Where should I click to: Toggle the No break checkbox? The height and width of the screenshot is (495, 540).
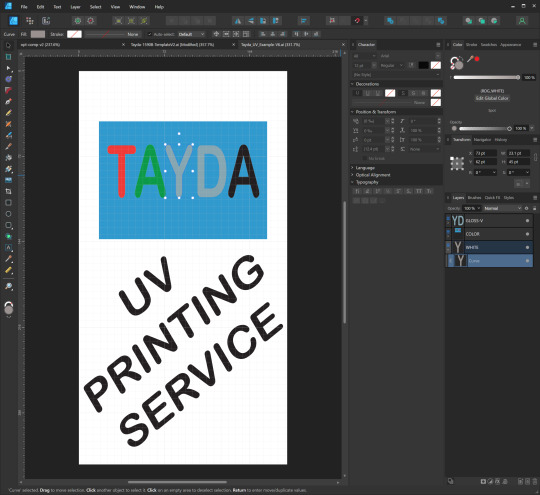(364, 158)
